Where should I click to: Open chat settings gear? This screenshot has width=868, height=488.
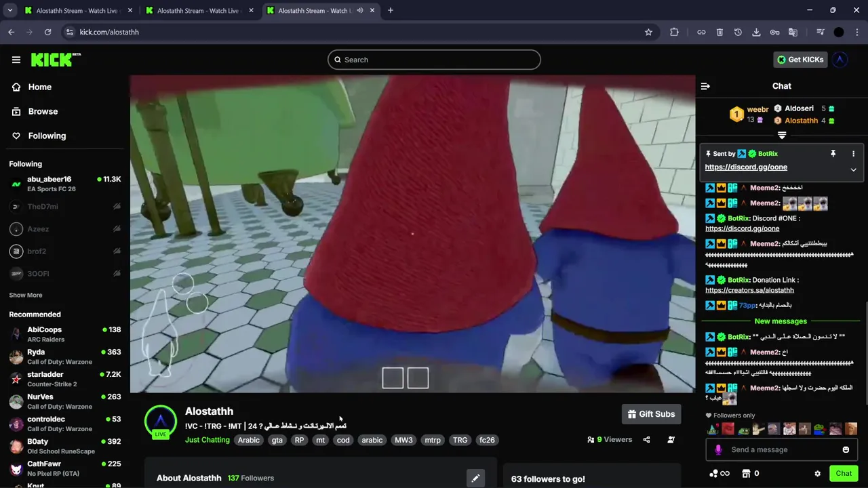[817, 474]
